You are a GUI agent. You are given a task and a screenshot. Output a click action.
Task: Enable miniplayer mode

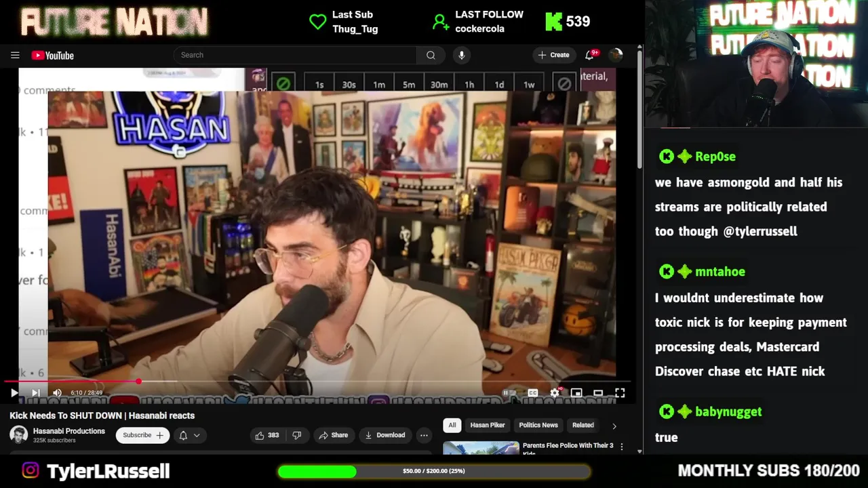tap(576, 392)
